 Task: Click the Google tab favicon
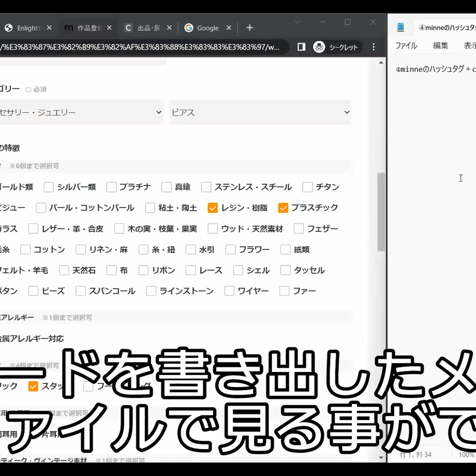[x=188, y=28]
